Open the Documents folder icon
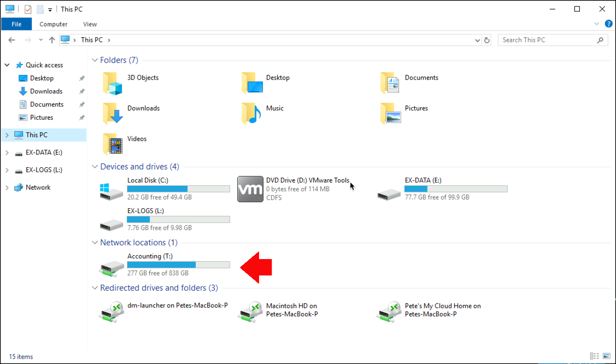The height and width of the screenshot is (364, 616). coord(390,83)
